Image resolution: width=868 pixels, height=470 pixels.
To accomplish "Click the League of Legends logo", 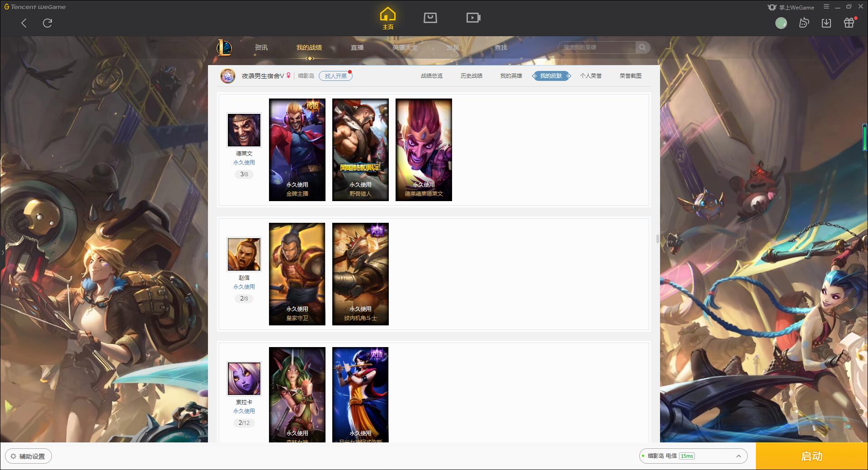I will [224, 47].
